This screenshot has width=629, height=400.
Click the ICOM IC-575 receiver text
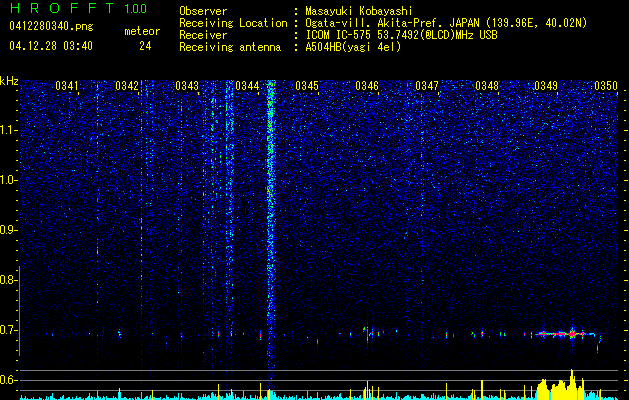click(x=401, y=35)
